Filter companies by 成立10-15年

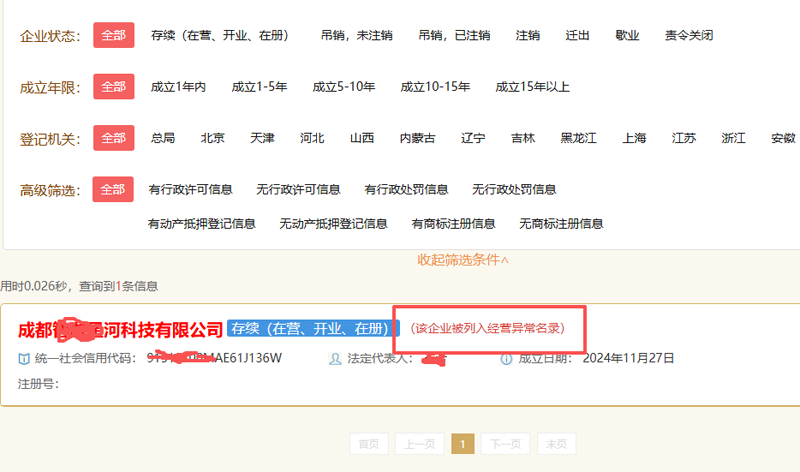[x=435, y=87]
